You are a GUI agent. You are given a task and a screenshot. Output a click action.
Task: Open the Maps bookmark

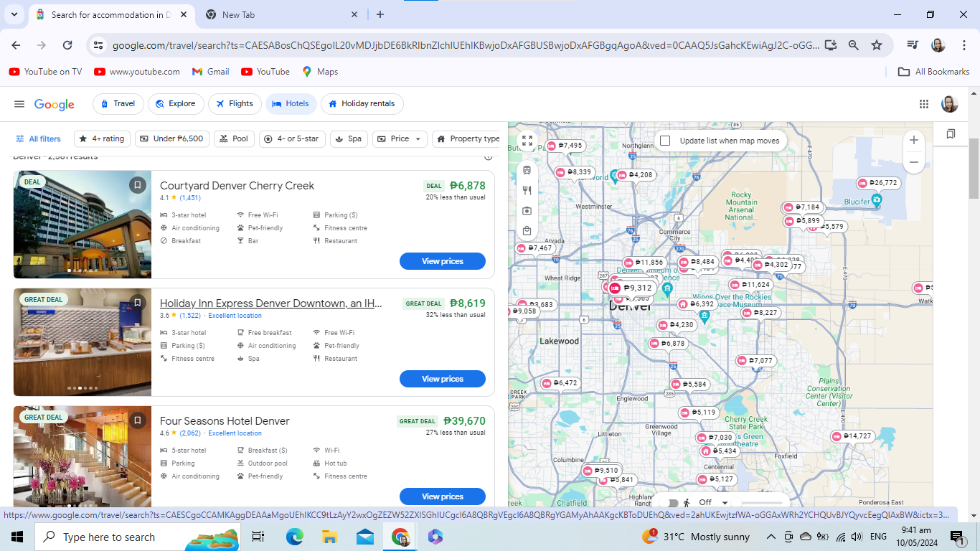(x=320, y=72)
